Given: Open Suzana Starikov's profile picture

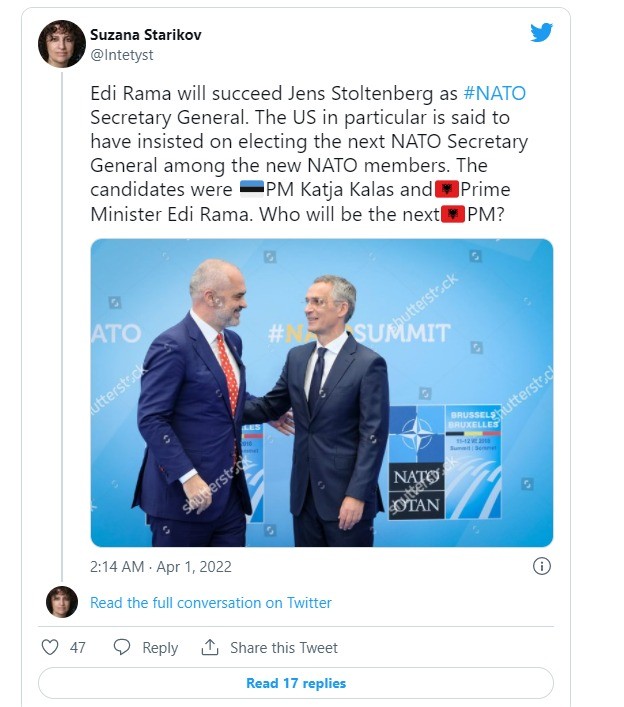Looking at the screenshot, I should point(62,44).
